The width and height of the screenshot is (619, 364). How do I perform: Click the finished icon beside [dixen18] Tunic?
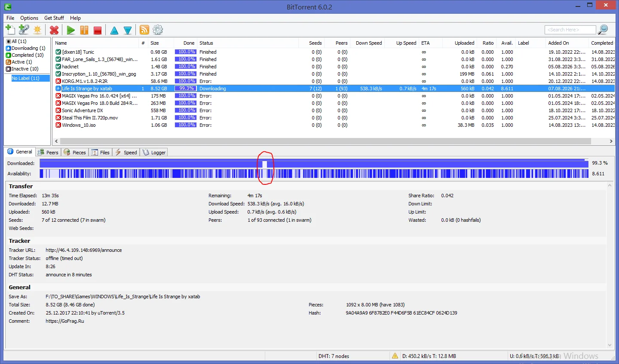pyautogui.click(x=58, y=52)
